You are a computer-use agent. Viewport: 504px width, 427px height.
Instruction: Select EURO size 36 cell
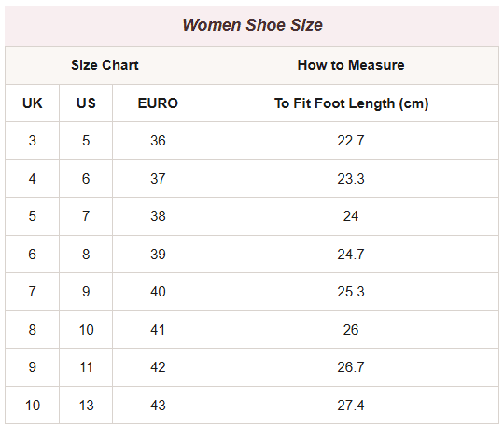158,141
